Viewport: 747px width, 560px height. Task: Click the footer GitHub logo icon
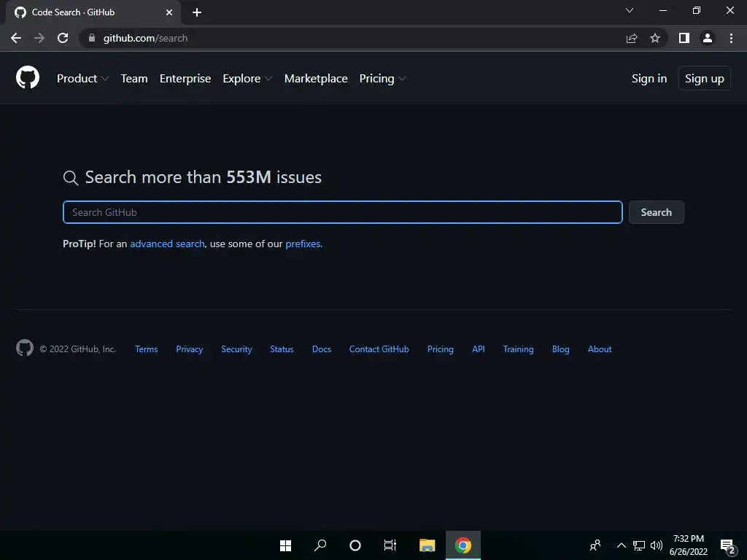click(25, 348)
